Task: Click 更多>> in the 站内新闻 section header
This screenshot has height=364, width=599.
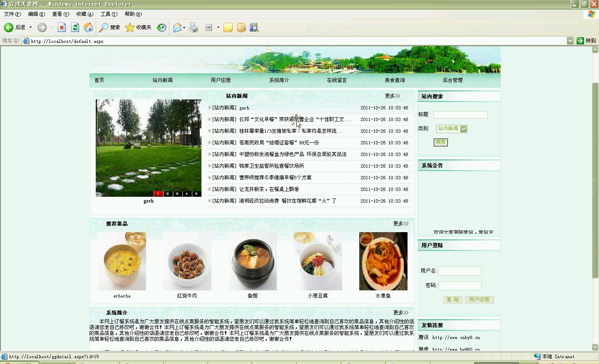Action: [x=393, y=96]
